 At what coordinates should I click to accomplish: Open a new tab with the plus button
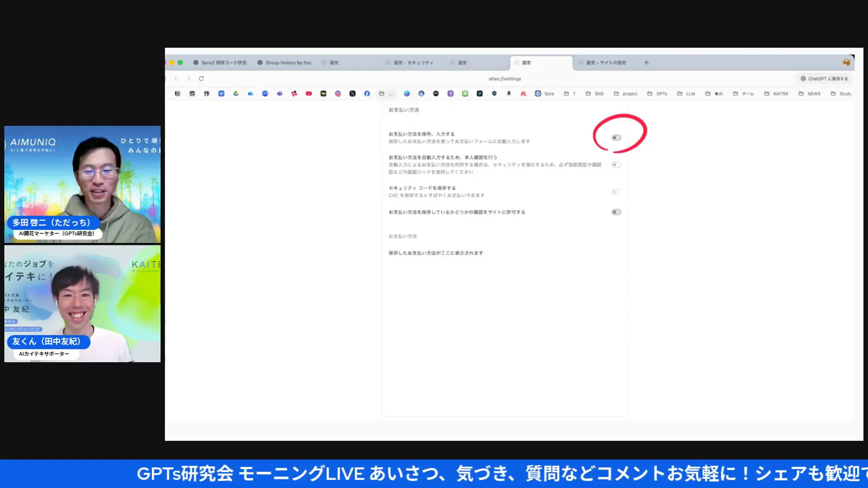pyautogui.click(x=646, y=62)
